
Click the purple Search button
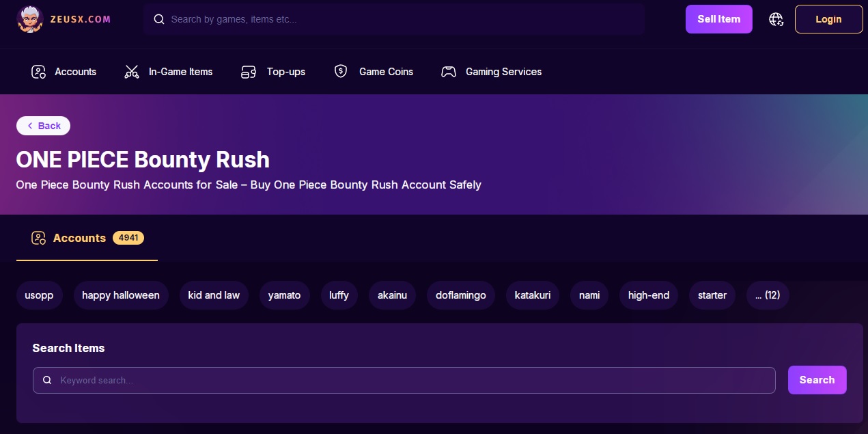click(x=817, y=380)
